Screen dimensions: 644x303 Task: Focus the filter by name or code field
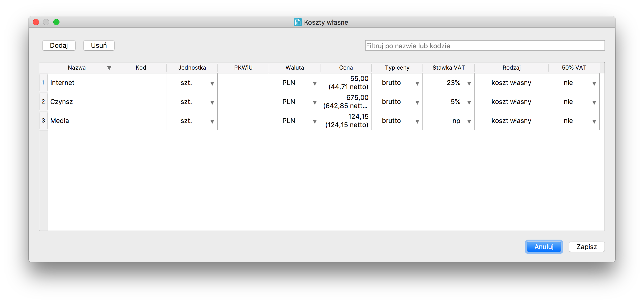(x=485, y=46)
